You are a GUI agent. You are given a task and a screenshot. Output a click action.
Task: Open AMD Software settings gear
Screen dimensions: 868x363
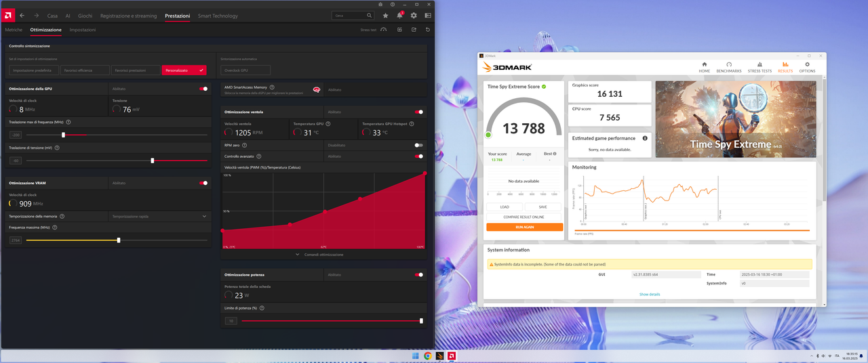[414, 15]
